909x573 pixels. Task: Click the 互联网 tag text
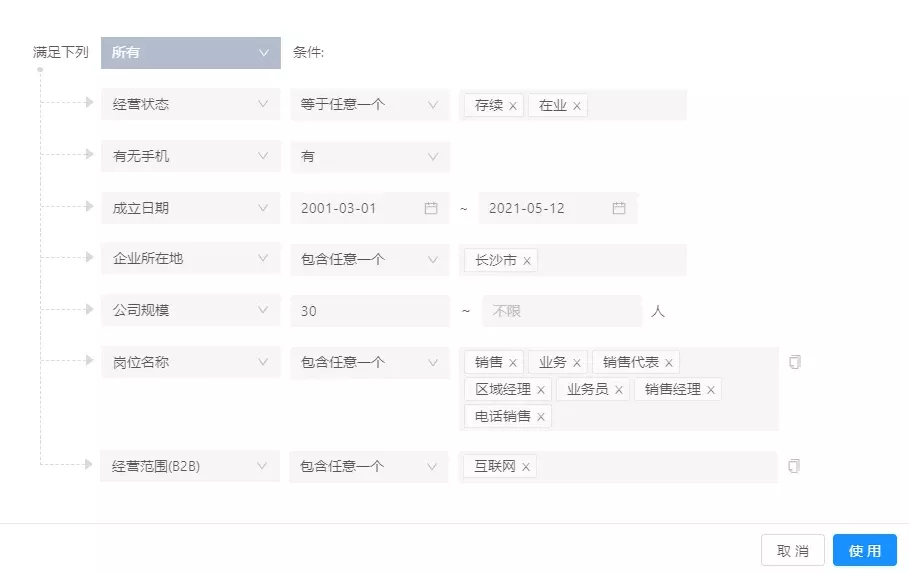coord(495,466)
